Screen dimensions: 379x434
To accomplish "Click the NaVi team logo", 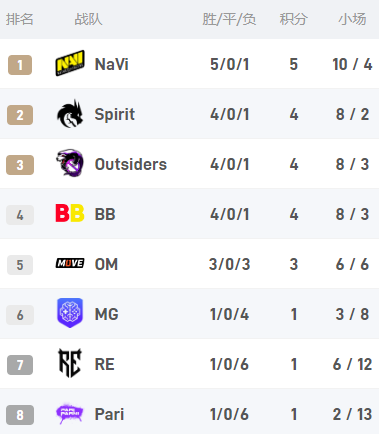I will (x=70, y=63).
